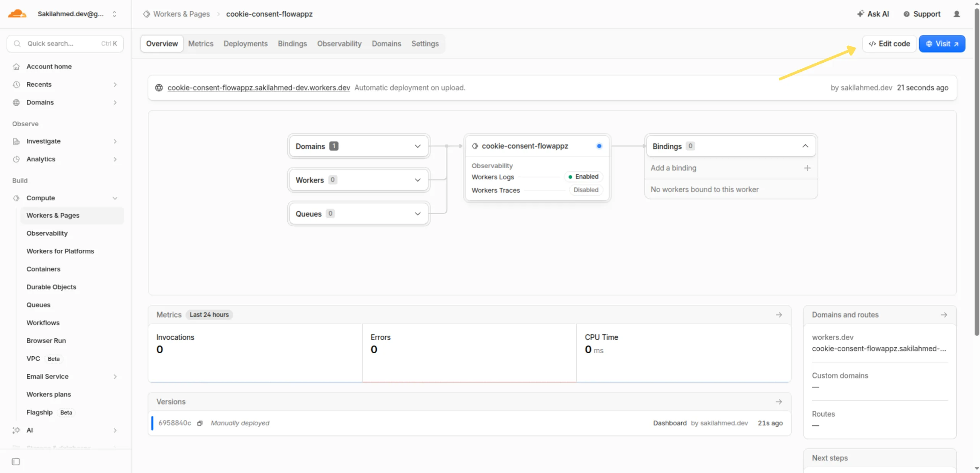Open the Support help icon
The width and height of the screenshot is (980, 473).
[906, 14]
